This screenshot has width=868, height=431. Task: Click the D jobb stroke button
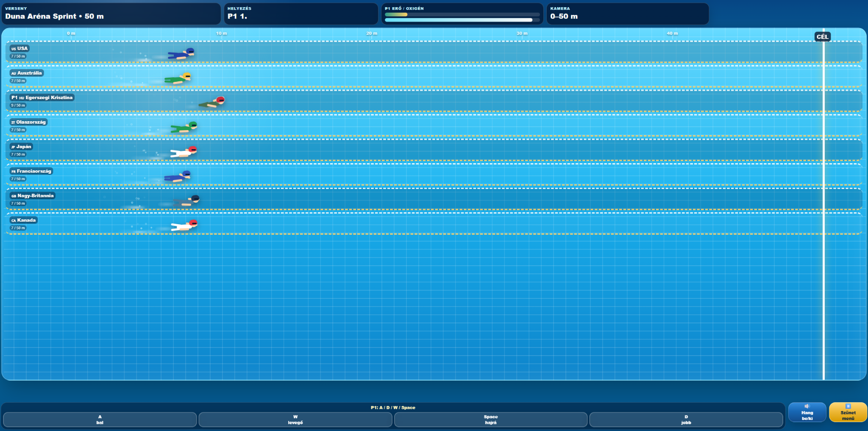[686, 420]
